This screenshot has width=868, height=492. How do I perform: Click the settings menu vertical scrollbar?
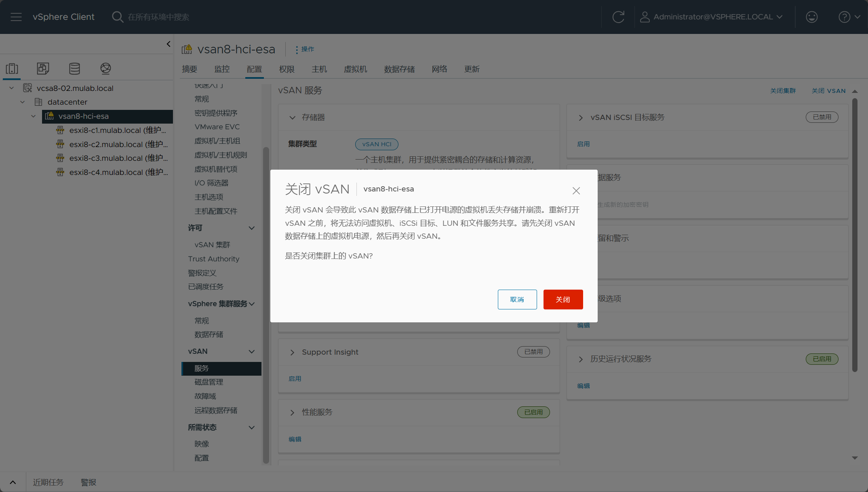266,305
